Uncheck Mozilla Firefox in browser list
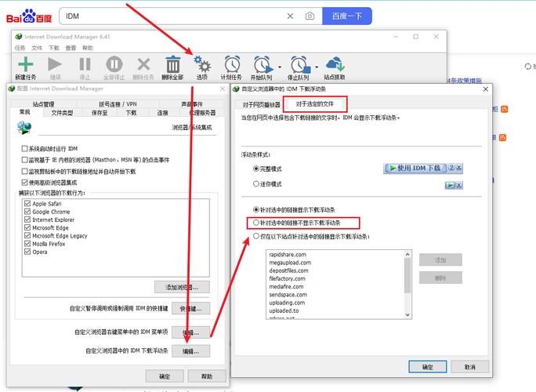Screen dimensions: 536x392 27,244
